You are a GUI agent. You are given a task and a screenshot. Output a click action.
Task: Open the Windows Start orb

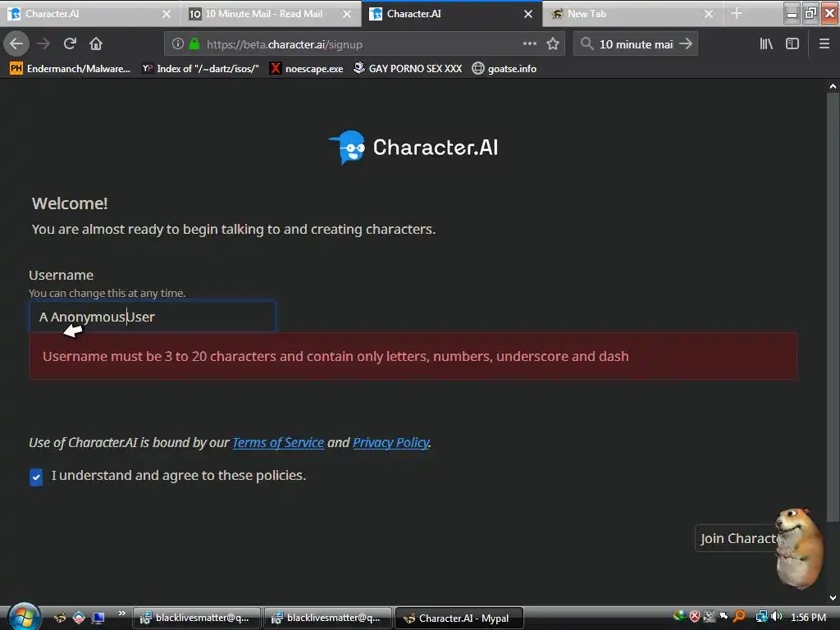[x=24, y=617]
